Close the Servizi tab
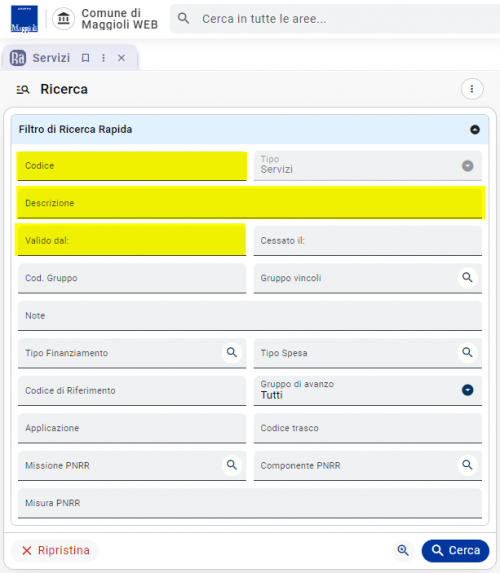This screenshot has height=573, width=500. point(121,58)
